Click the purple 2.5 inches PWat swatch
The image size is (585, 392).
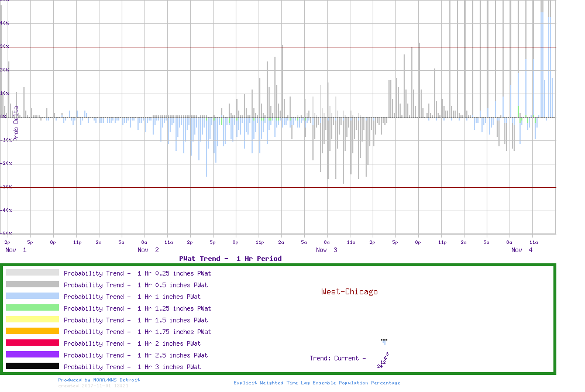coord(32,355)
